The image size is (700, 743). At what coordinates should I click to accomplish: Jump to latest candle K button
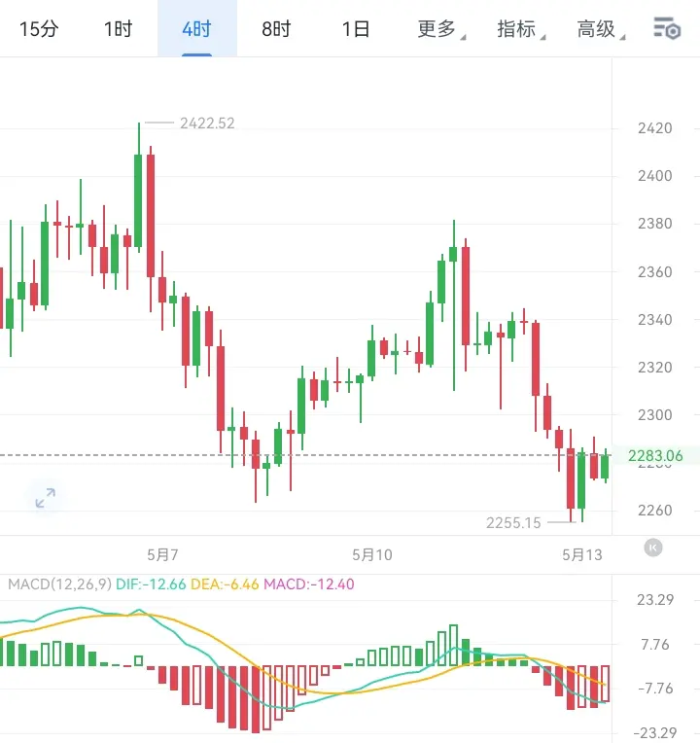point(653,548)
